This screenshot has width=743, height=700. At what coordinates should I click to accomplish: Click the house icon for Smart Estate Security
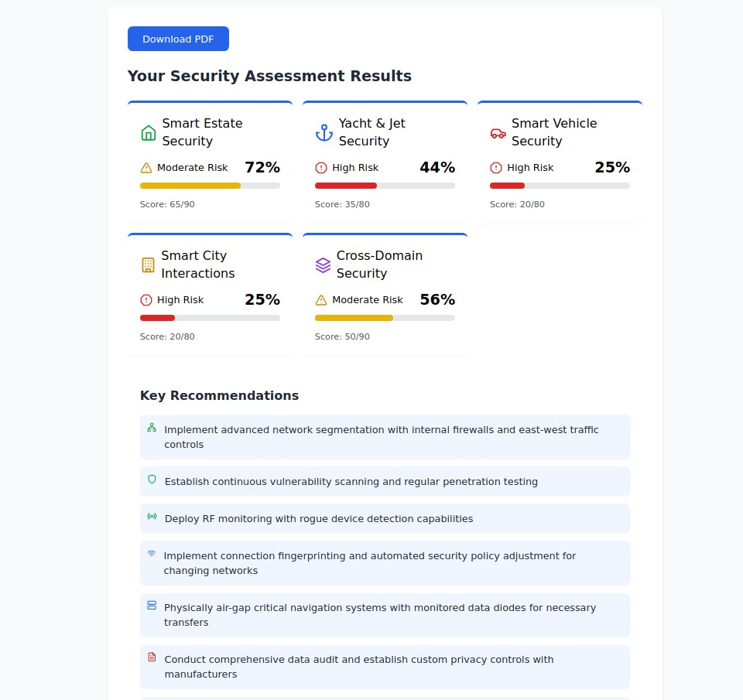pyautogui.click(x=149, y=133)
